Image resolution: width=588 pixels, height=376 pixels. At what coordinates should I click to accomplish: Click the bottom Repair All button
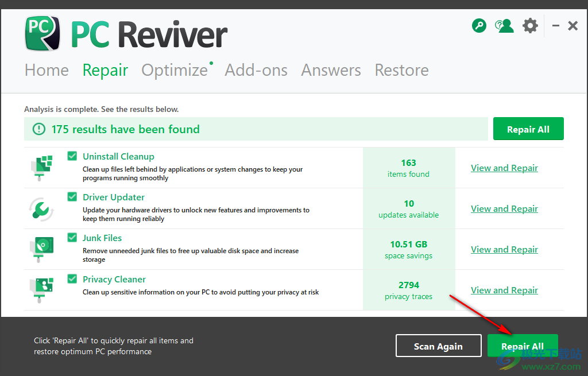pos(523,346)
